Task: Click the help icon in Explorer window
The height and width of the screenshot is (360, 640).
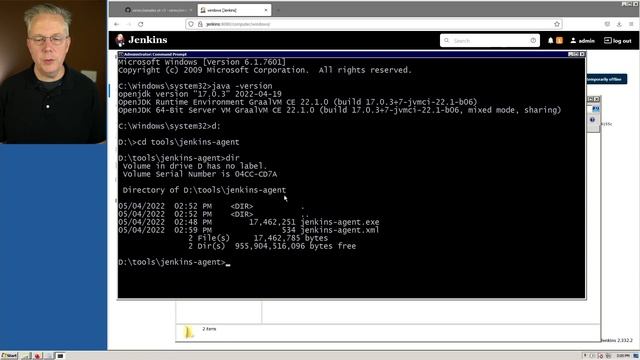Action: (x=592, y=120)
